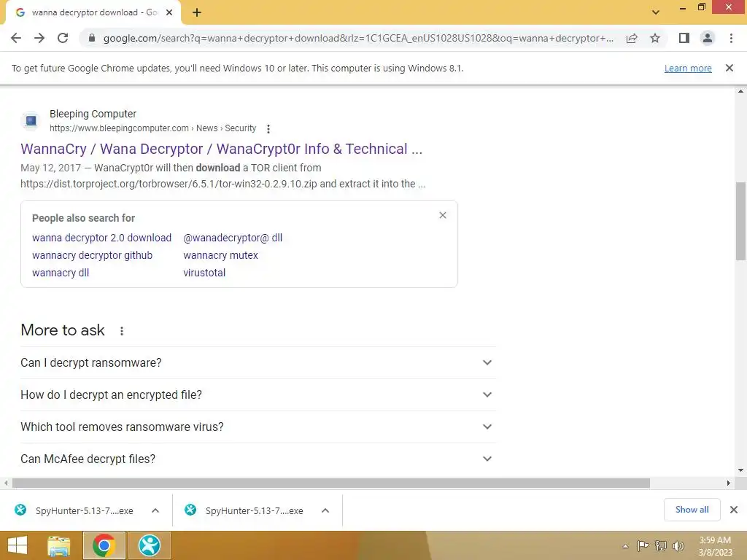Search for wannacry decryptor github
This screenshot has height=560, width=747.
tap(93, 255)
